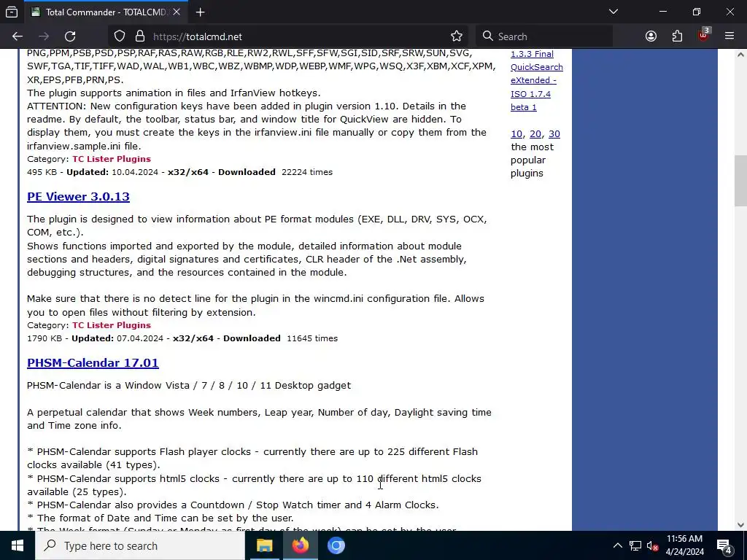Show the 10 most popular plugins
Screen dimensions: 747x560
(x=516, y=134)
